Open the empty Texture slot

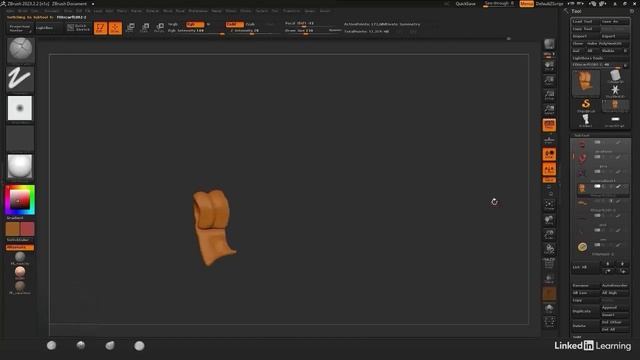[x=20, y=138]
